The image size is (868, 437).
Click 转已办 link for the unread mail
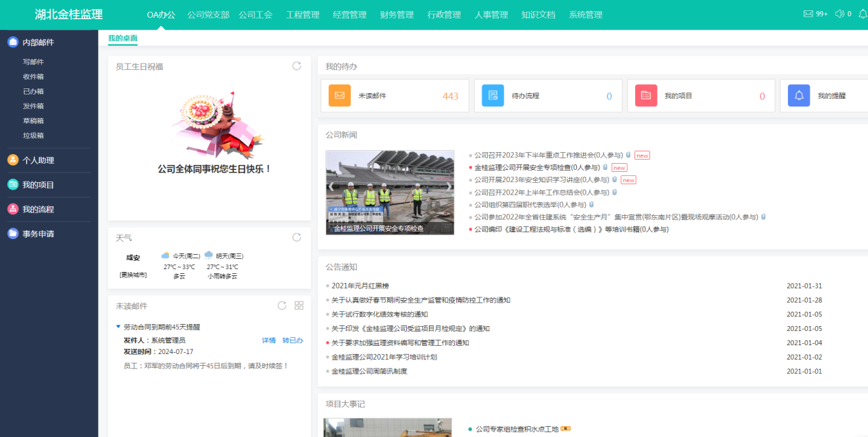pos(293,340)
